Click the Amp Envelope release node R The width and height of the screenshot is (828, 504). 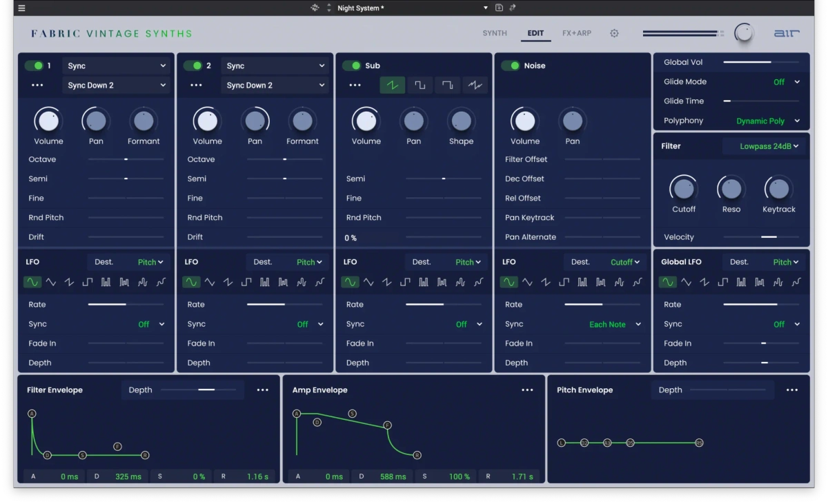pyautogui.click(x=417, y=455)
